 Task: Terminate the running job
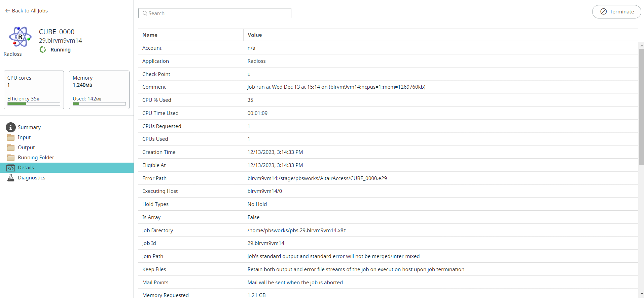[x=616, y=12]
